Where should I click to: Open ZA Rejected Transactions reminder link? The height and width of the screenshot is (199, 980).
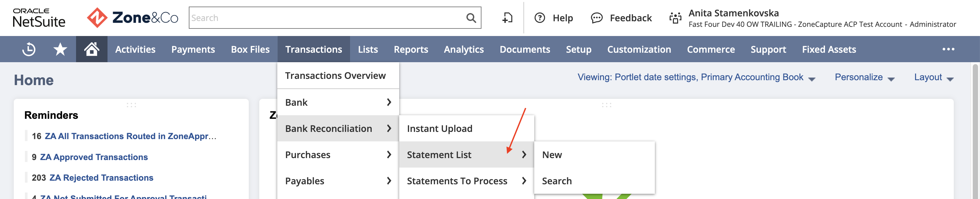(x=101, y=178)
